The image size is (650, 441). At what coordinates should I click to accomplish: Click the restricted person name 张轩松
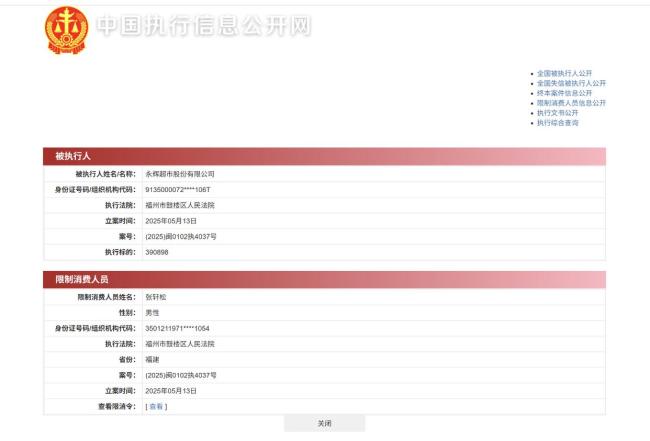(158, 297)
